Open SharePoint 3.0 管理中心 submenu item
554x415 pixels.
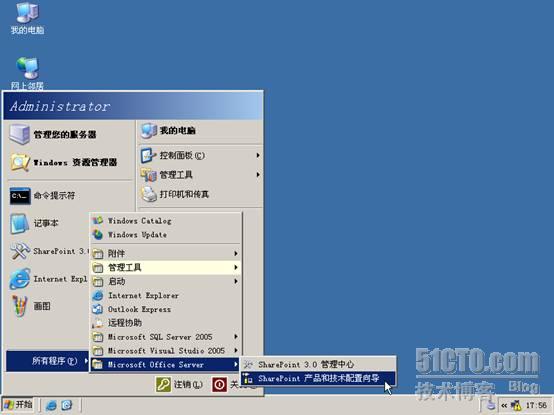pyautogui.click(x=318, y=364)
